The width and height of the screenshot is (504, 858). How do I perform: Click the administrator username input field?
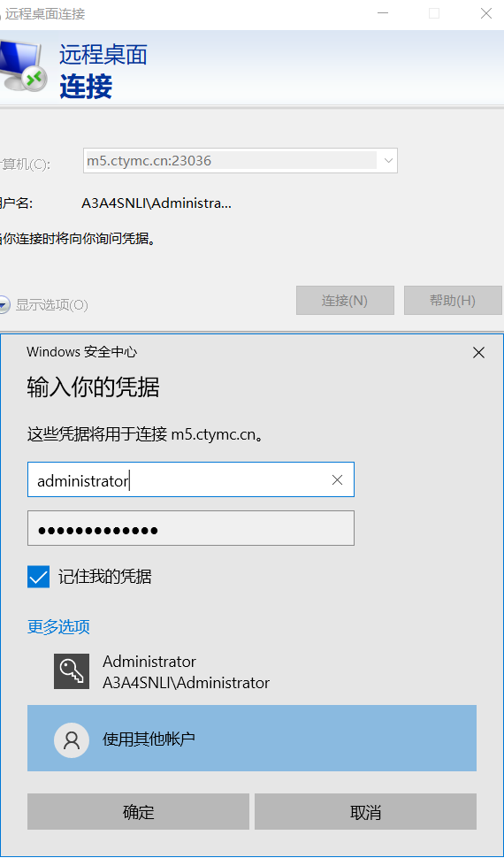coord(191,479)
